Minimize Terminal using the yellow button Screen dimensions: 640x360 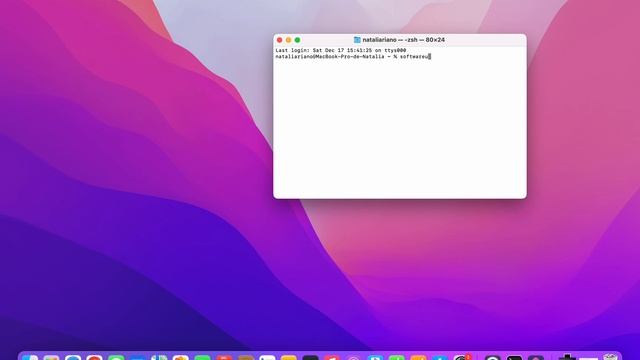coord(289,40)
